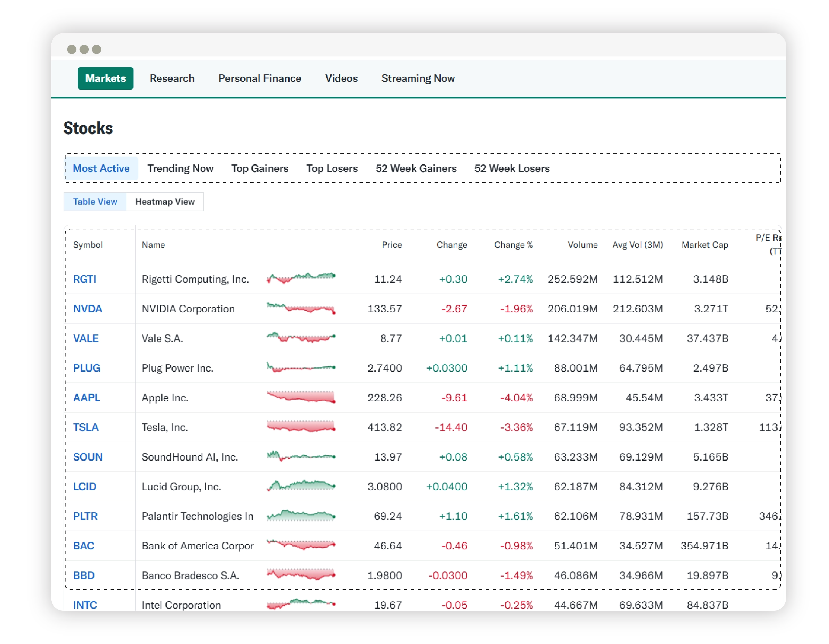This screenshot has width=829, height=644.
Task: Open the SOUN ticker link
Action: coord(88,457)
